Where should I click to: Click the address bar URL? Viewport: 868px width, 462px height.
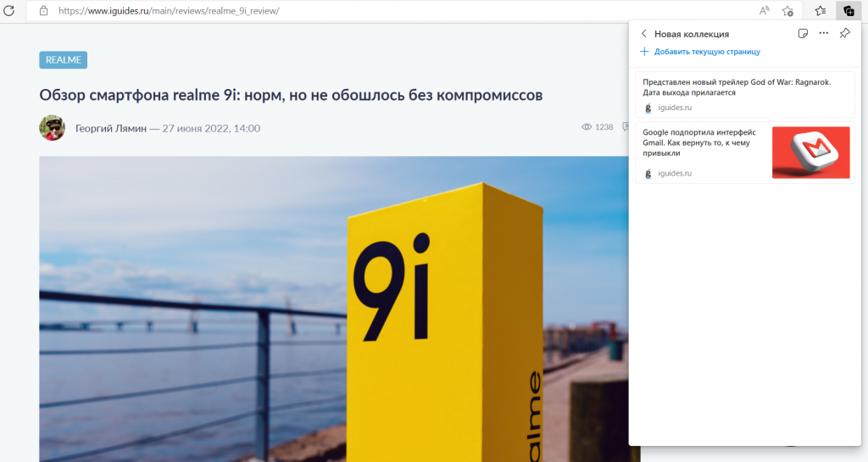click(x=170, y=11)
